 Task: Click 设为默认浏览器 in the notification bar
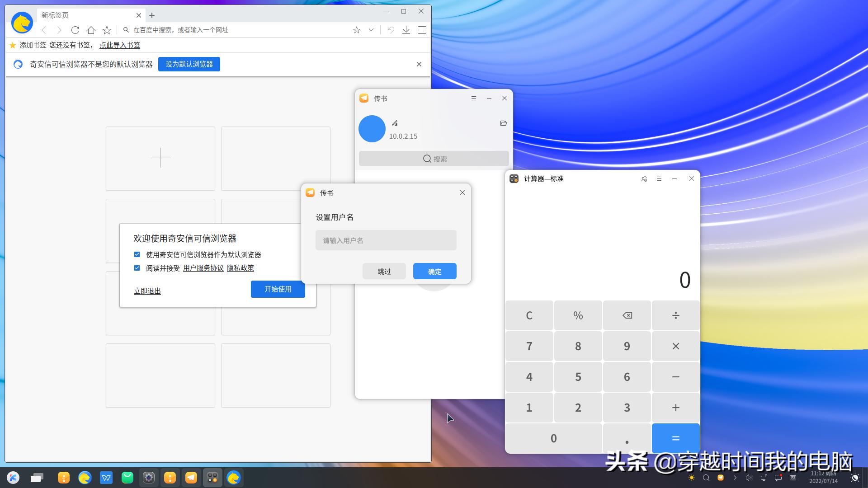pos(189,64)
